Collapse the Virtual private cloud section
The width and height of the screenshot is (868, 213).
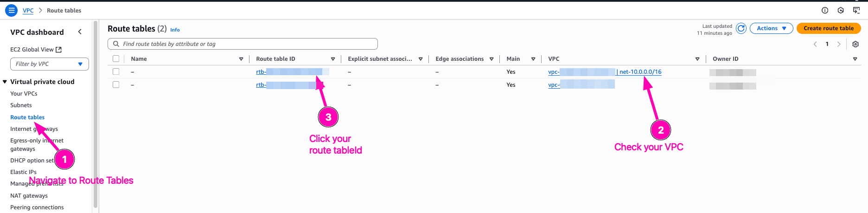[x=5, y=82]
